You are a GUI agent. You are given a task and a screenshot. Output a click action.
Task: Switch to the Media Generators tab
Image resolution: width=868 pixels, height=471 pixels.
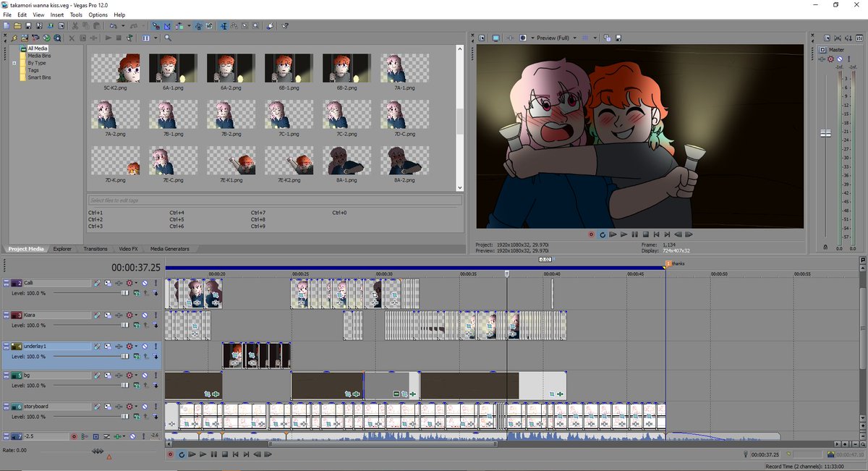tap(170, 249)
